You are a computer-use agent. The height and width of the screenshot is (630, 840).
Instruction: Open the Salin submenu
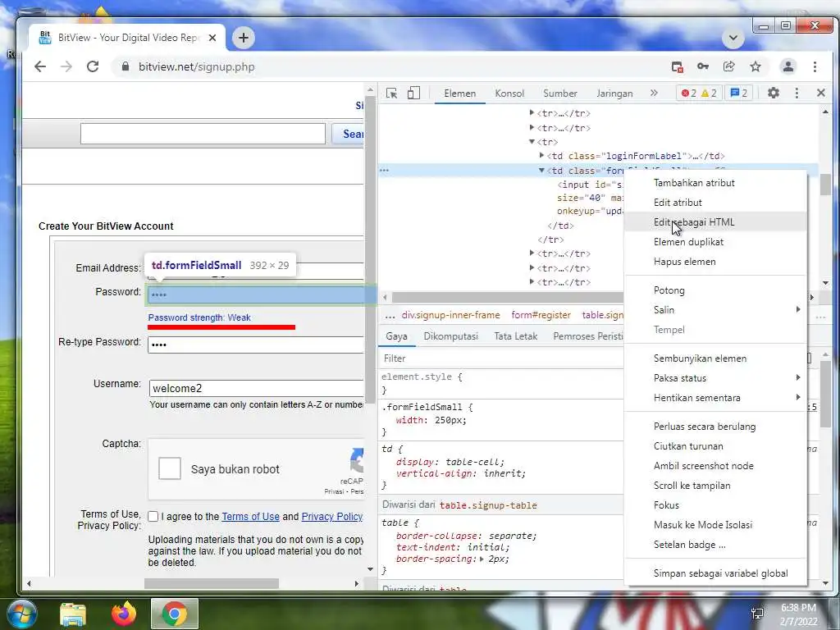tap(715, 309)
